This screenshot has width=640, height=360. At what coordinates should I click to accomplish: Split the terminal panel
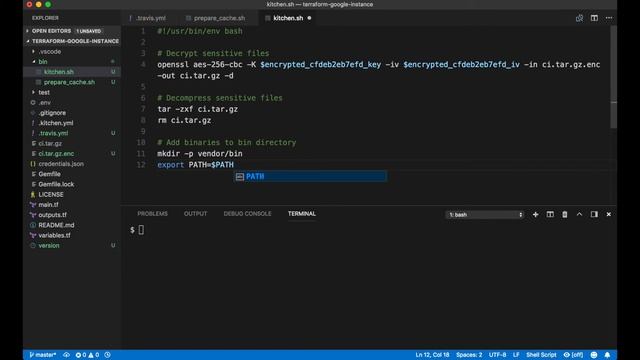coord(550,214)
